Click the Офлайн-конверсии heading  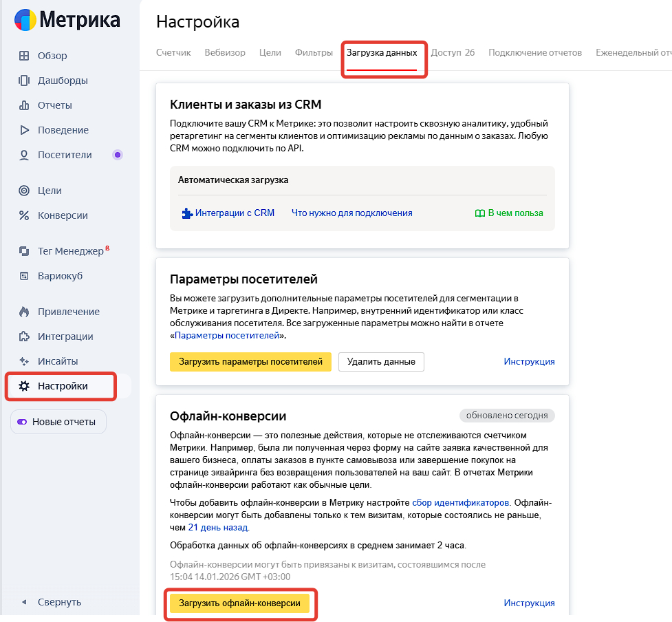(228, 416)
